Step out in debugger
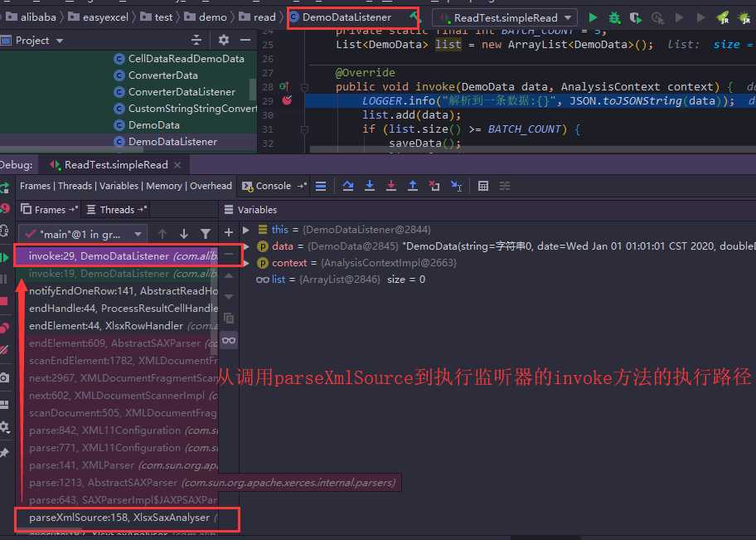 click(413, 187)
